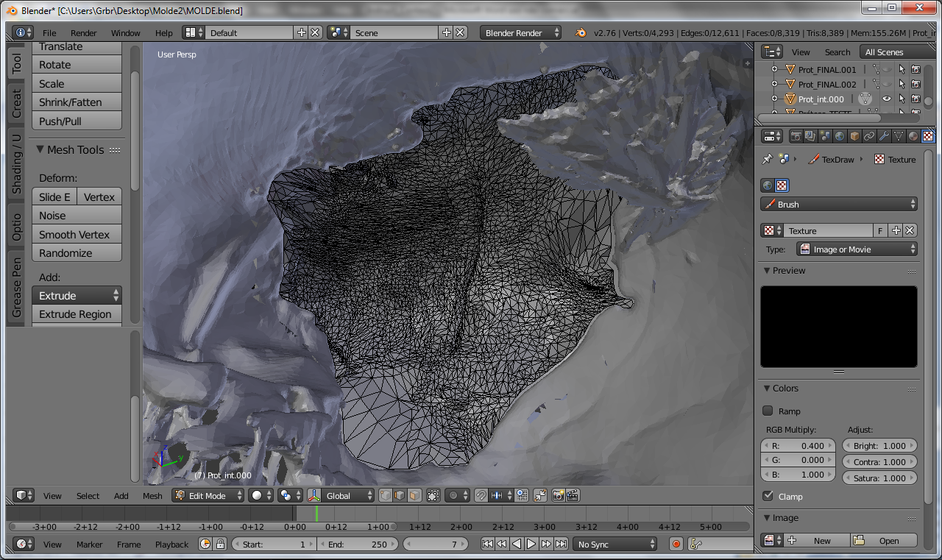Screen dimensions: 942x560
Task: Toggle snap magnet icon in viewport header
Action: pos(481,495)
